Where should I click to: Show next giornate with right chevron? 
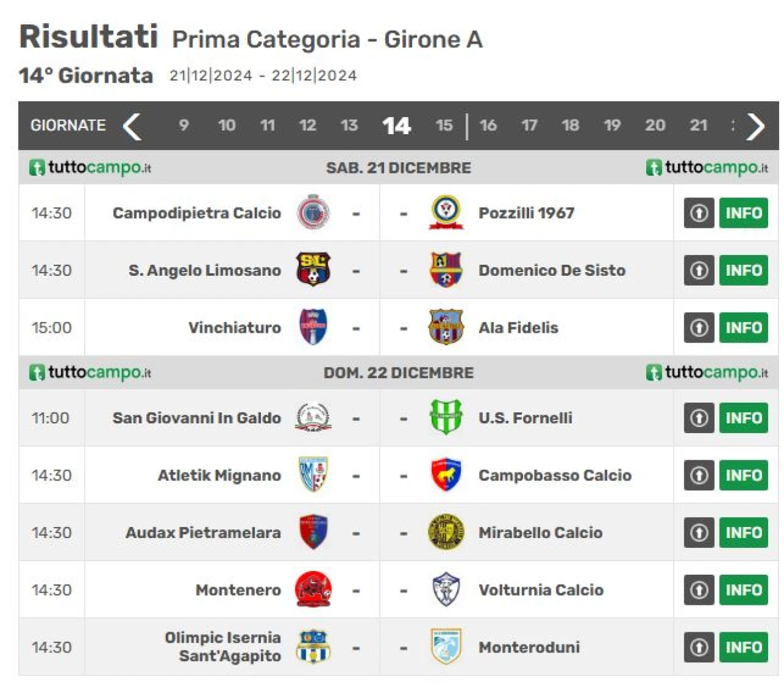point(756,126)
